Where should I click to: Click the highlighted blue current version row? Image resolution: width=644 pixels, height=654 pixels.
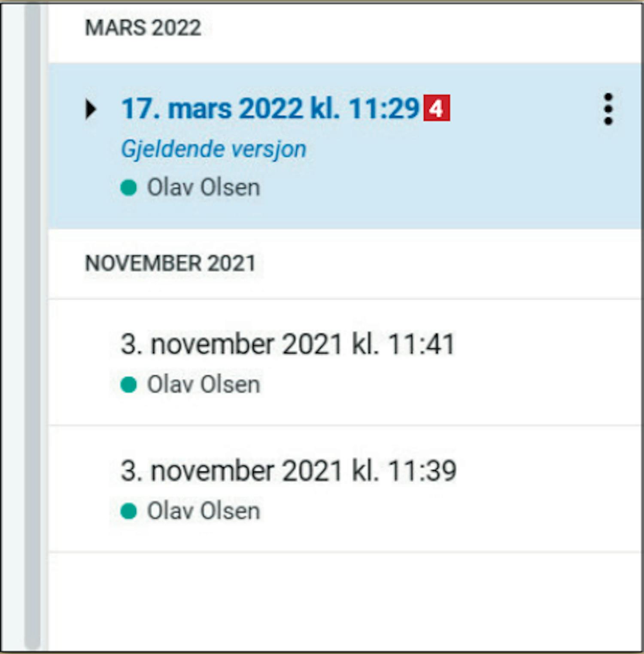(345, 146)
